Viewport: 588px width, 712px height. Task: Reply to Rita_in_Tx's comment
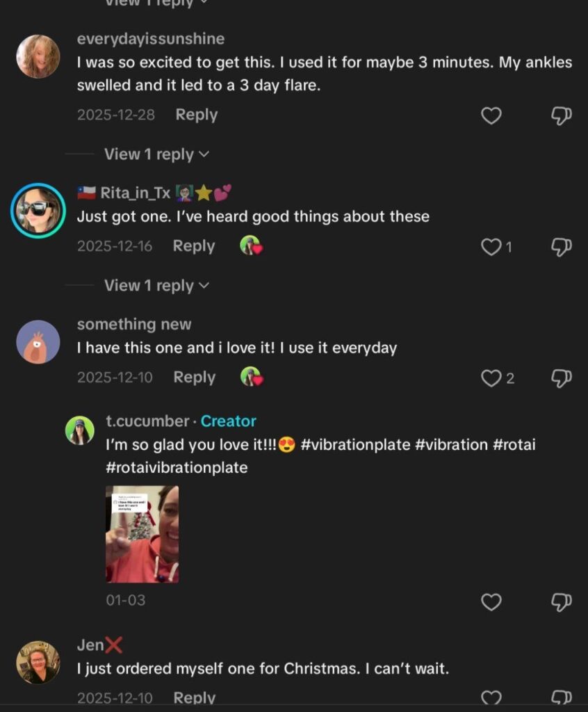pos(193,246)
